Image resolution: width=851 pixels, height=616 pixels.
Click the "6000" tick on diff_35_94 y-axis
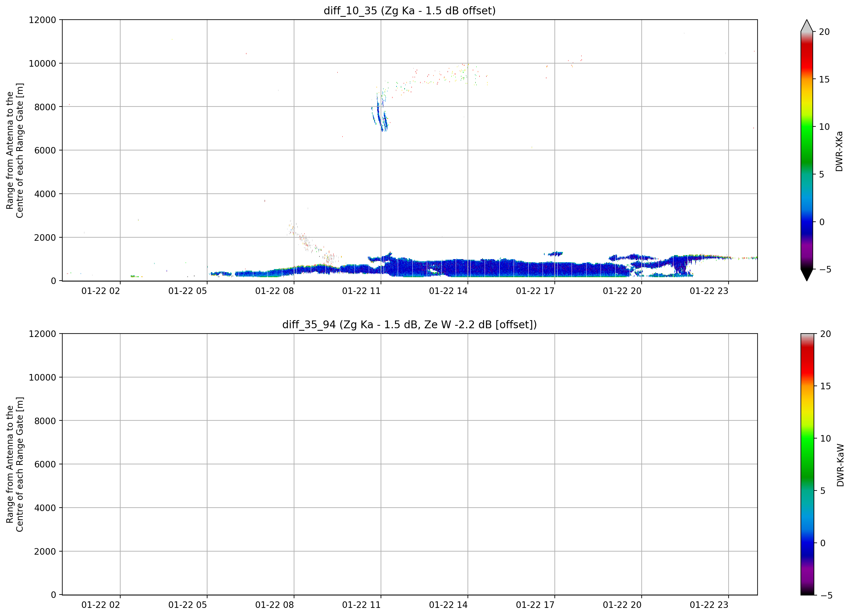coord(45,464)
